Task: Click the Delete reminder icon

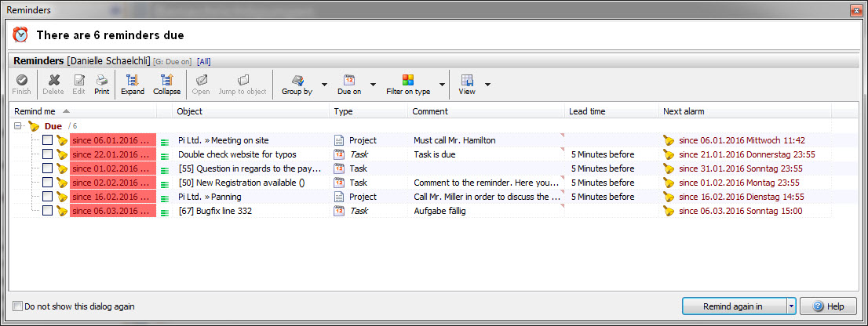Action: (x=53, y=80)
